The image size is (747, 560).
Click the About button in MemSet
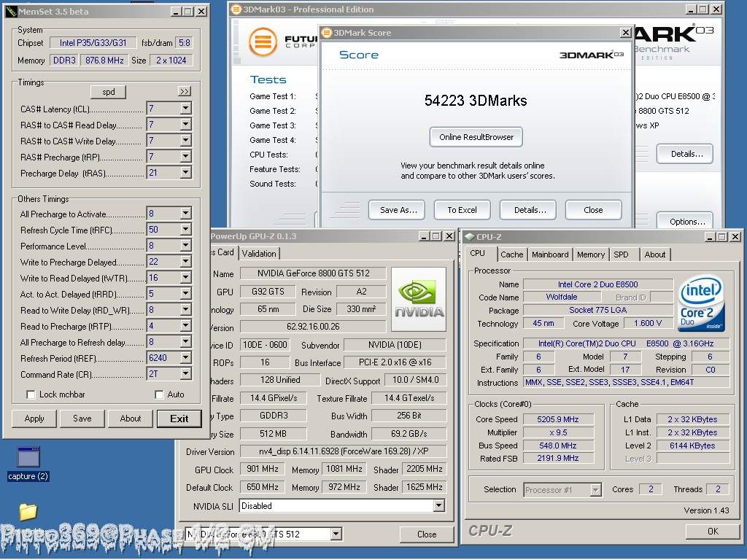click(130, 419)
